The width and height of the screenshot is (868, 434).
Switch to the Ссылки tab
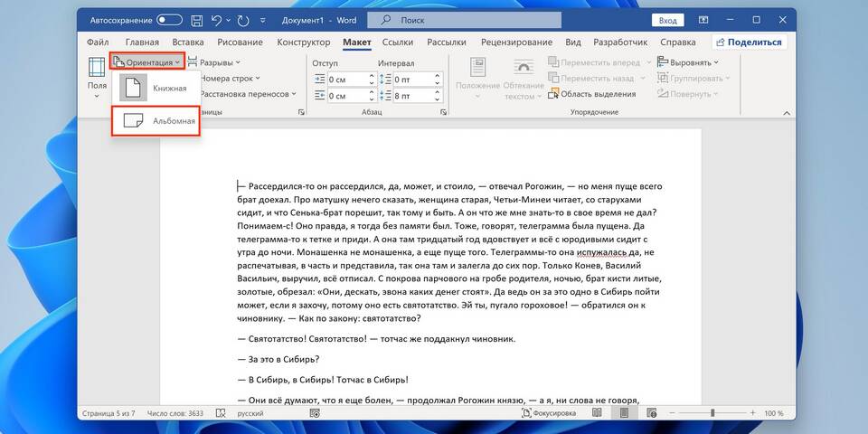[398, 42]
